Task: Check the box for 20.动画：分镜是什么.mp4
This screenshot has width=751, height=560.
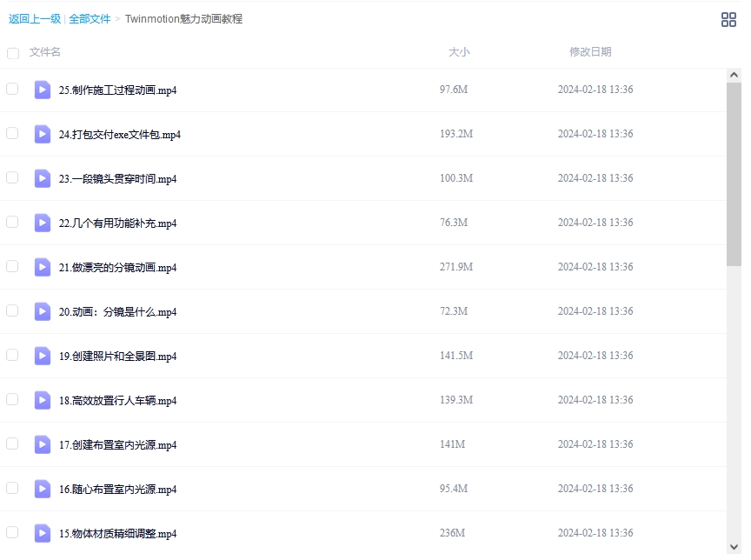Action: (12, 310)
